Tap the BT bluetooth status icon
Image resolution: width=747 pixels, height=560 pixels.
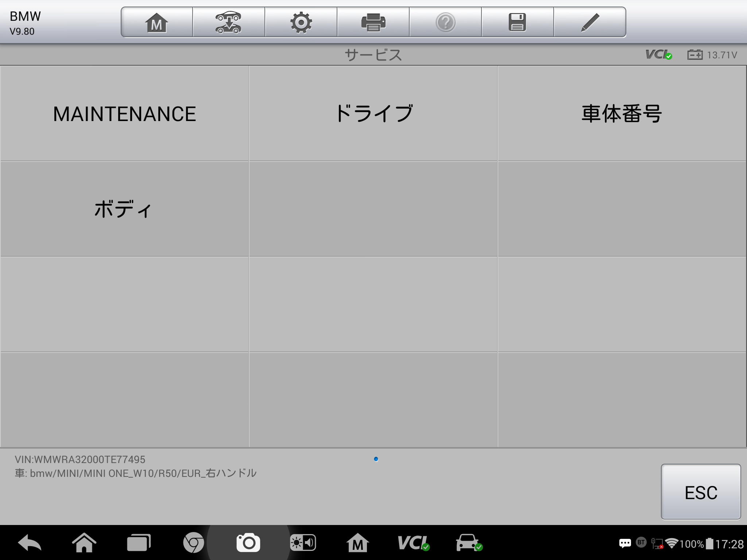(641, 542)
